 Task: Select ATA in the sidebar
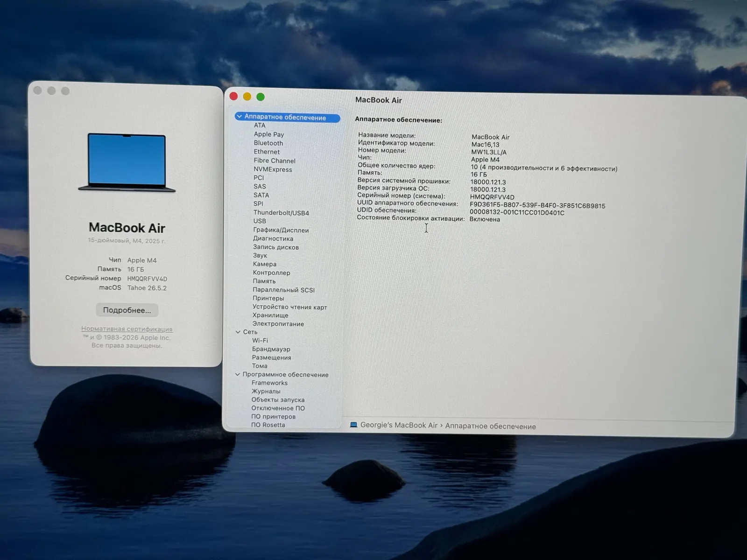260,126
